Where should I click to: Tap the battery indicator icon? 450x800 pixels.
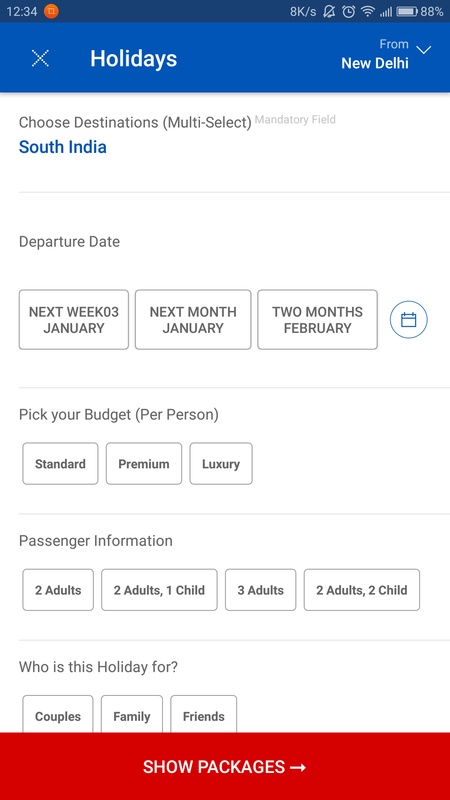pos(407,11)
